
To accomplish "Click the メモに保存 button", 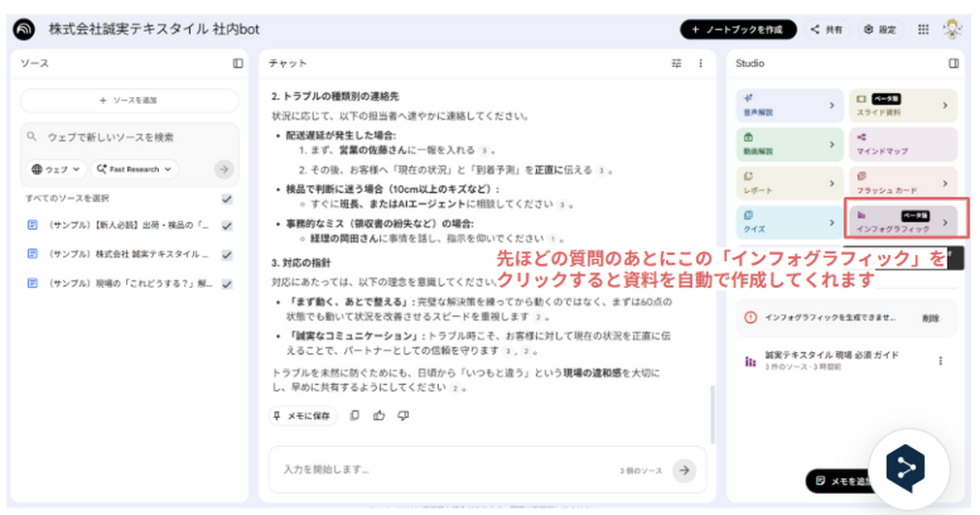I will pyautogui.click(x=302, y=415).
